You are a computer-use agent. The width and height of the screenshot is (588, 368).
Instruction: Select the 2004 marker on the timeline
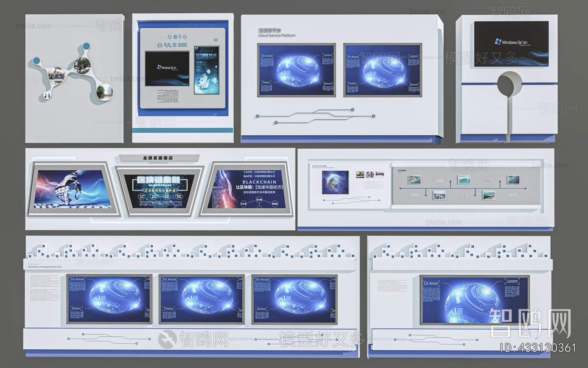coord(414,195)
